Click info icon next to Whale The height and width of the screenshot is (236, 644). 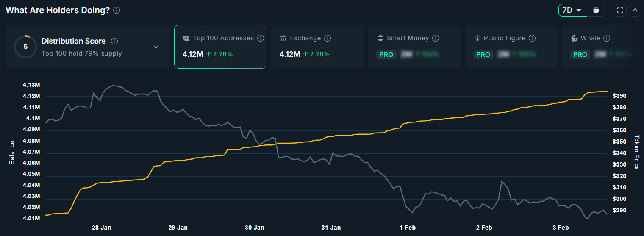pos(607,38)
